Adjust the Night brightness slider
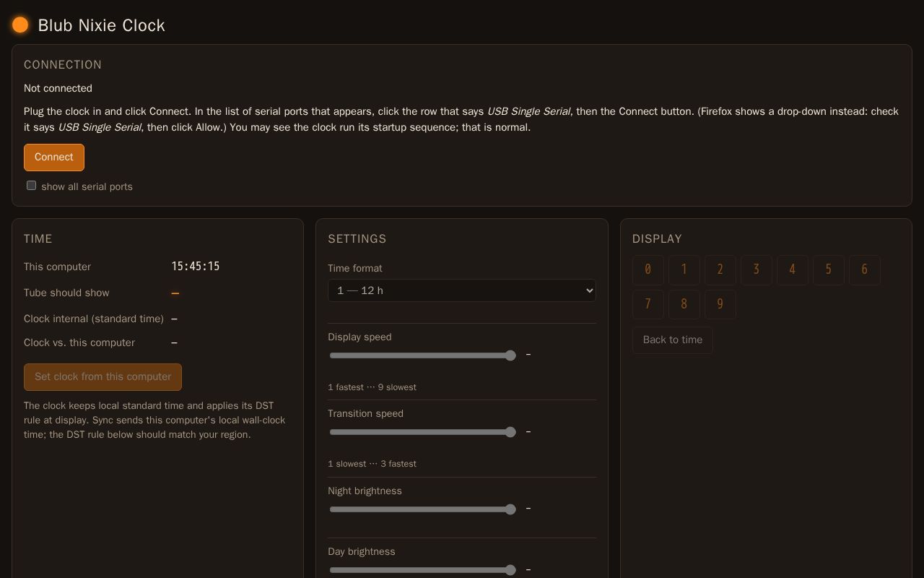The width and height of the screenshot is (924, 578). point(423,509)
